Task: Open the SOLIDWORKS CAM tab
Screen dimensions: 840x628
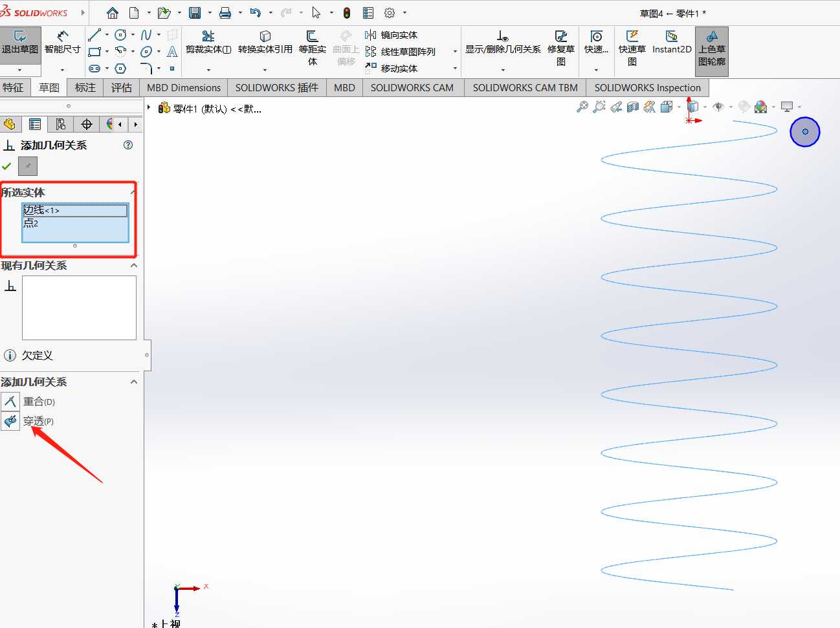Action: (x=412, y=87)
